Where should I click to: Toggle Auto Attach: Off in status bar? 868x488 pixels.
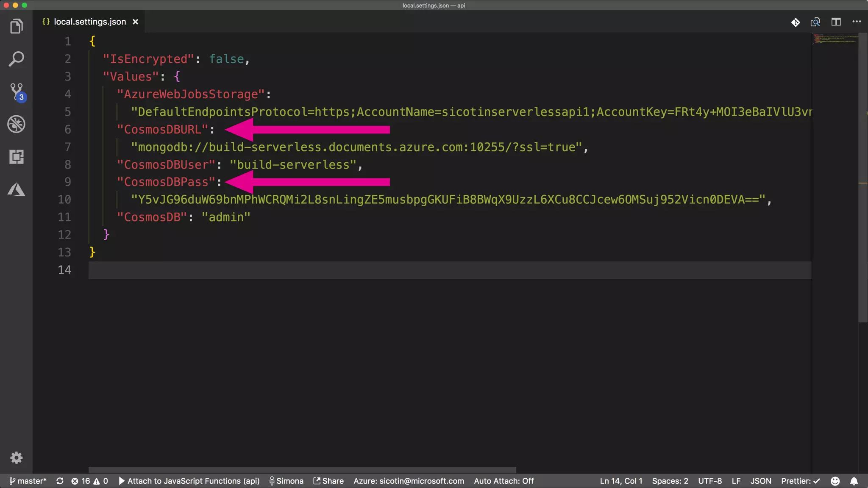click(504, 481)
